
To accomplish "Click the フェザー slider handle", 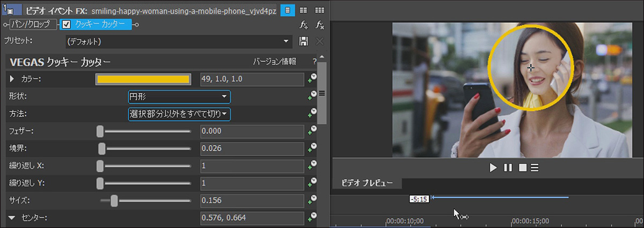I will [100, 131].
